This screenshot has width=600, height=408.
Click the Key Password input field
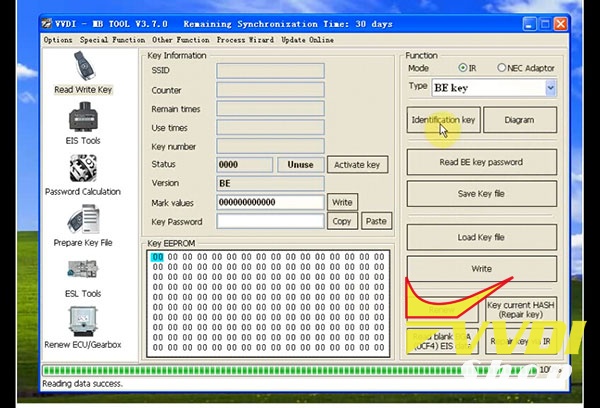click(x=270, y=221)
